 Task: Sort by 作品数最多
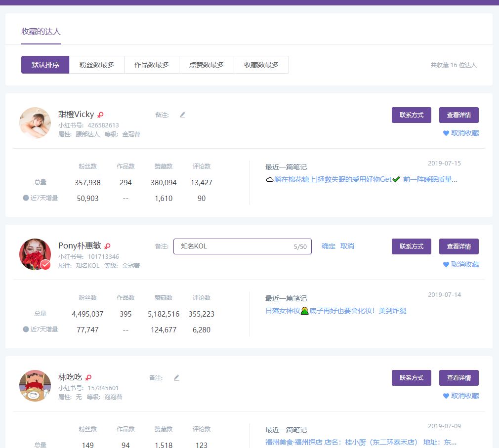coord(152,65)
